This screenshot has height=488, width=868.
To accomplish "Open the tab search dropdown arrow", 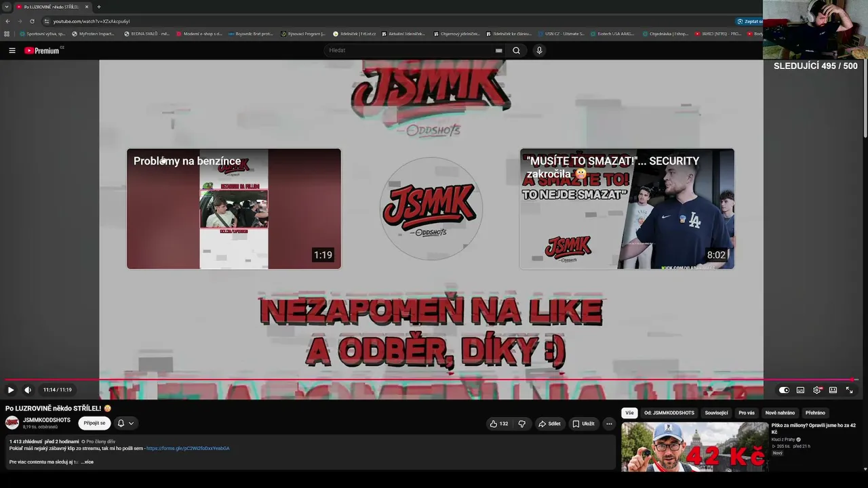I will coord(7,7).
